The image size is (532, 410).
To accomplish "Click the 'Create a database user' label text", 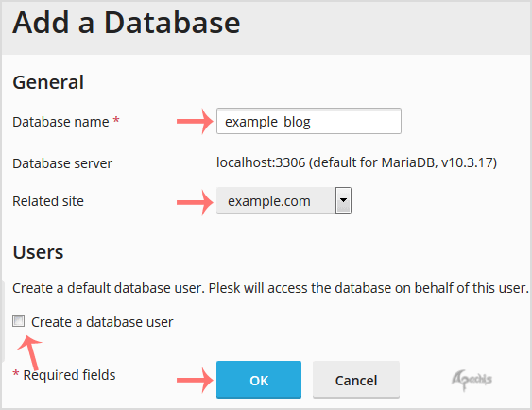I will point(102,322).
